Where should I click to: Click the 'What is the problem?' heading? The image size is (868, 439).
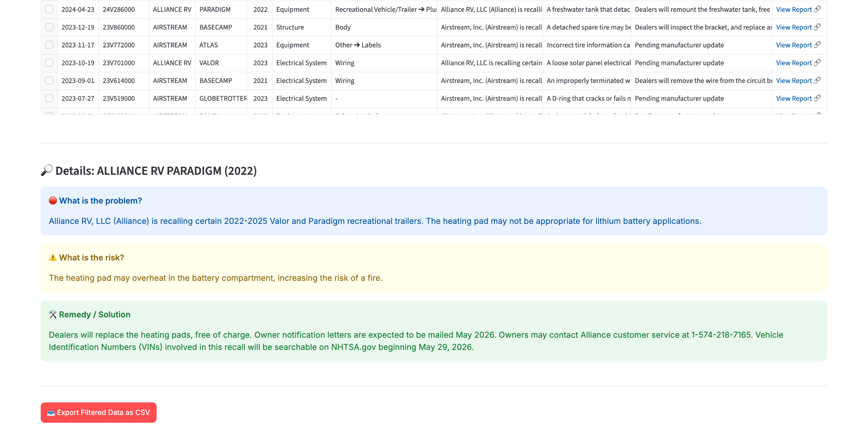tap(100, 201)
